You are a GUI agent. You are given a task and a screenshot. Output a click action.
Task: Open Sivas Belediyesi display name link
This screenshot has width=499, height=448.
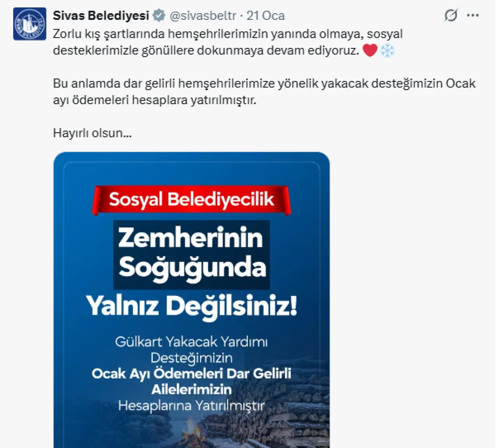click(x=101, y=16)
